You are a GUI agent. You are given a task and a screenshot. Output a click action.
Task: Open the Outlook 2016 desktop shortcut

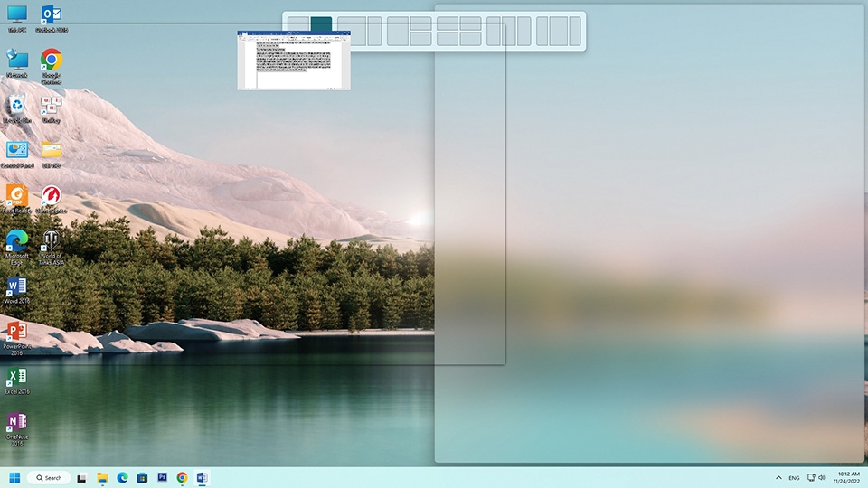pyautogui.click(x=52, y=18)
